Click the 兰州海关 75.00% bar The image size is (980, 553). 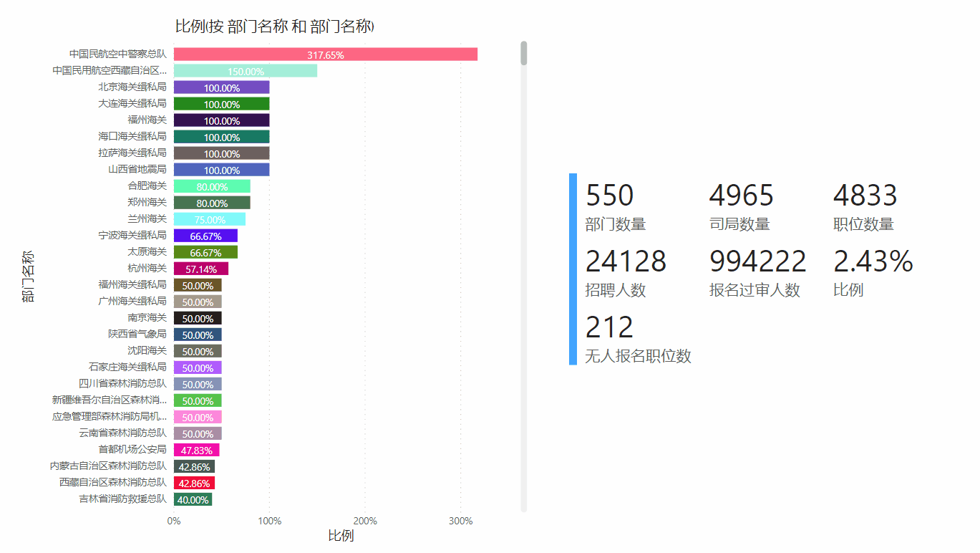(209, 219)
